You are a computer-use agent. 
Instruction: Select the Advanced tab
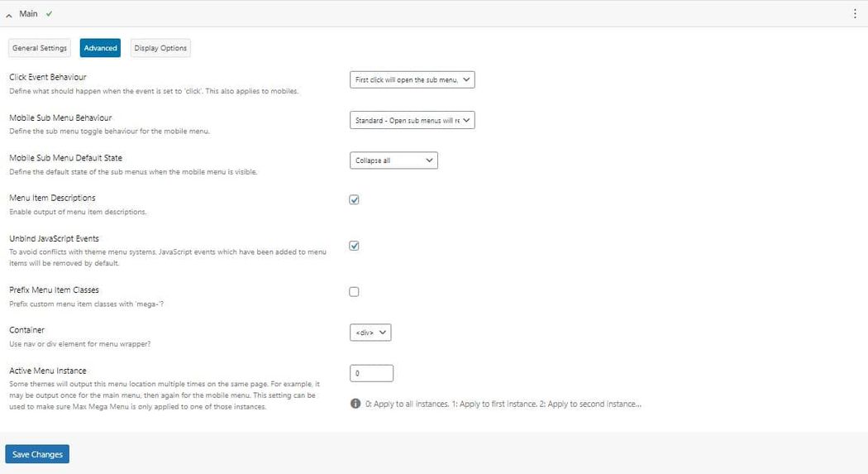click(100, 48)
